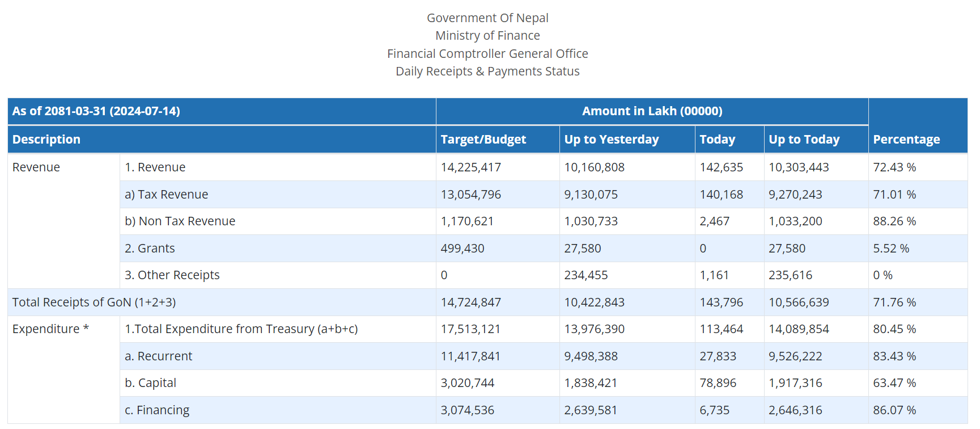Image resolution: width=980 pixels, height=429 pixels.
Task: Click the 'As of 2081-03-31 (2024-07-14)' date header
Action: [96, 111]
